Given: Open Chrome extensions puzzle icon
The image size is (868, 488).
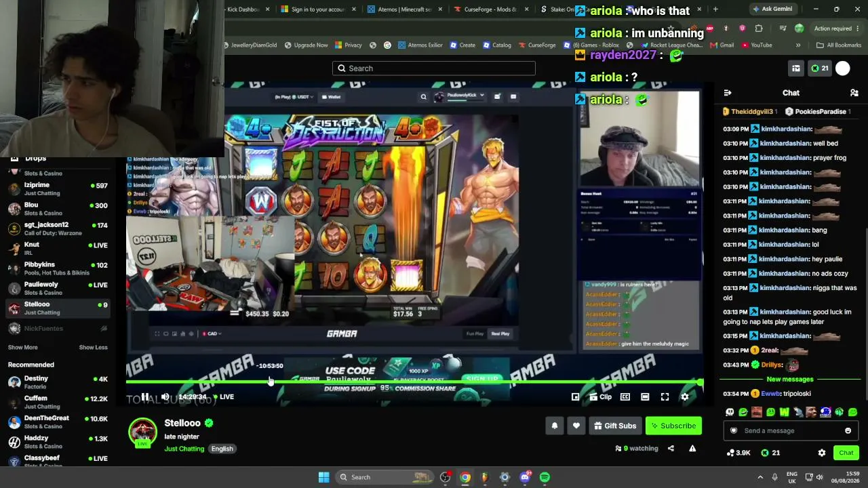Looking at the screenshot, I should coord(759,28).
